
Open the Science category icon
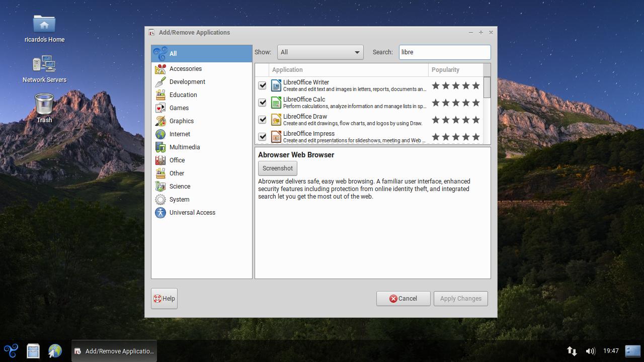click(x=160, y=187)
